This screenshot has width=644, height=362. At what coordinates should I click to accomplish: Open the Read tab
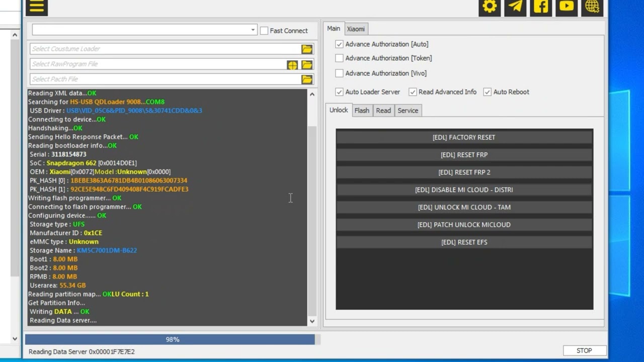point(383,111)
